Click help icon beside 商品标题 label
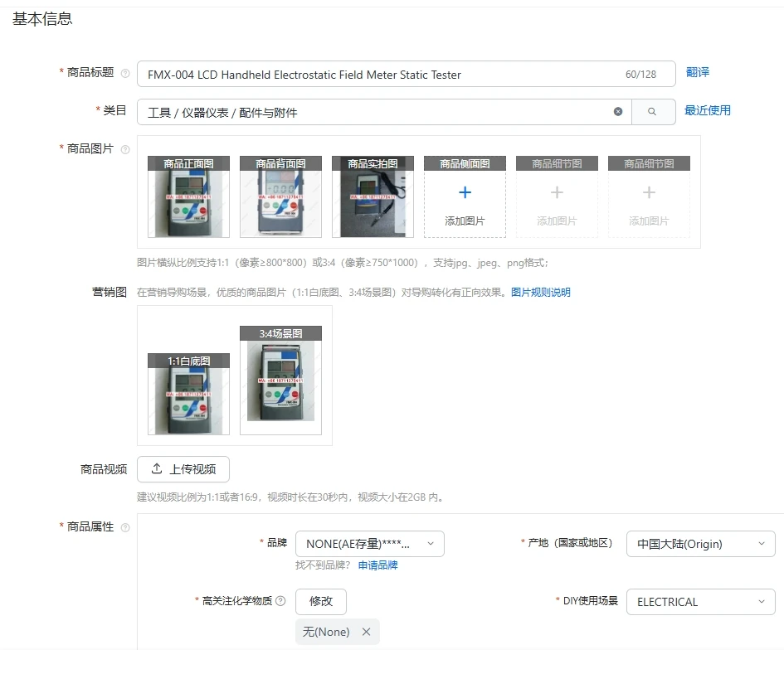Viewport: 784px width, 674px height. 125,74
